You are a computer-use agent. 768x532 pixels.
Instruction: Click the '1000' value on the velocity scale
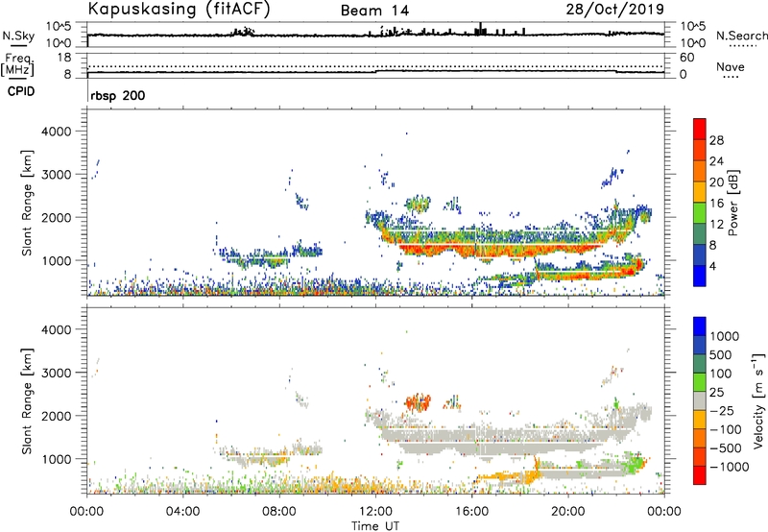point(725,336)
